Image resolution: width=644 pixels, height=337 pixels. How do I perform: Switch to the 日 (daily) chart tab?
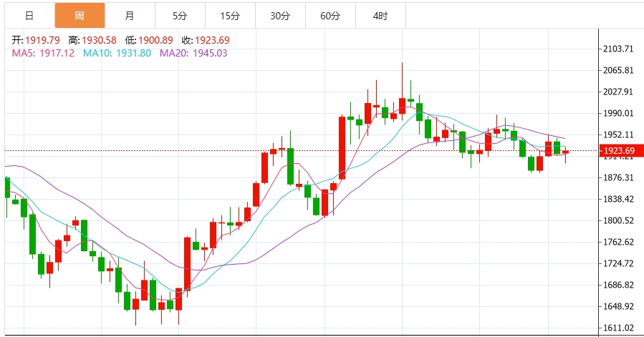pyautogui.click(x=29, y=16)
